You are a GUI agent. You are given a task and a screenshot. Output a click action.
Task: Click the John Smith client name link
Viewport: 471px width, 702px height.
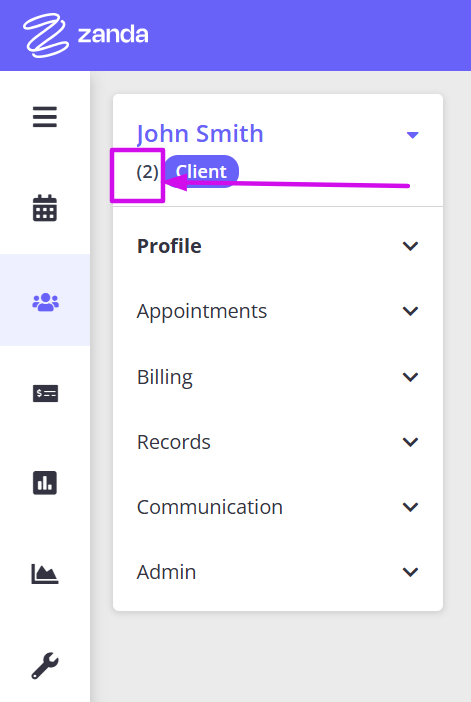coord(200,134)
